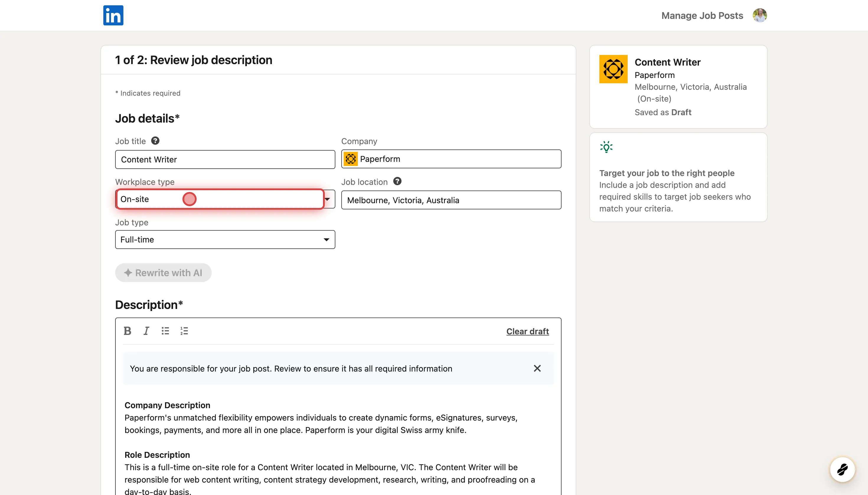This screenshot has width=868, height=495.
Task: Click the Role Description heading text
Action: (157, 455)
